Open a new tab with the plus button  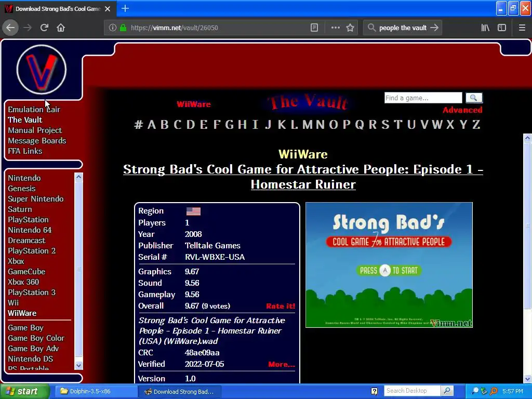(x=125, y=8)
